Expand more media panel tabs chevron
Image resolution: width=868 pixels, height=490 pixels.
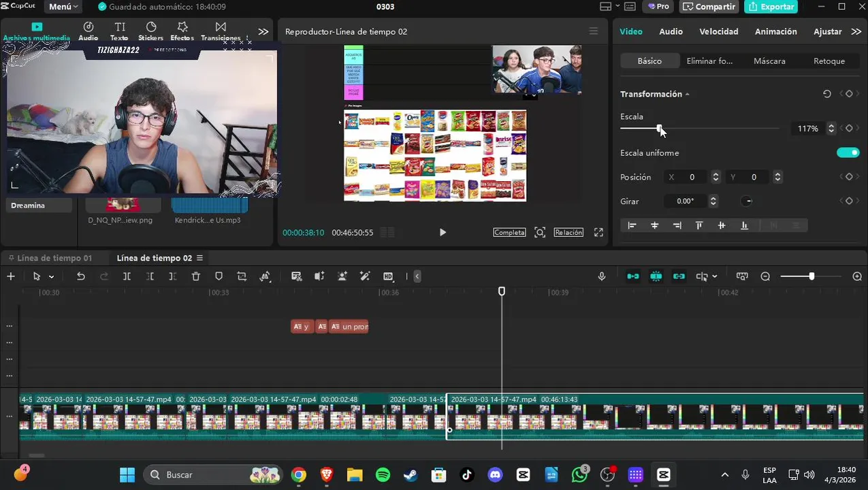[263, 31]
